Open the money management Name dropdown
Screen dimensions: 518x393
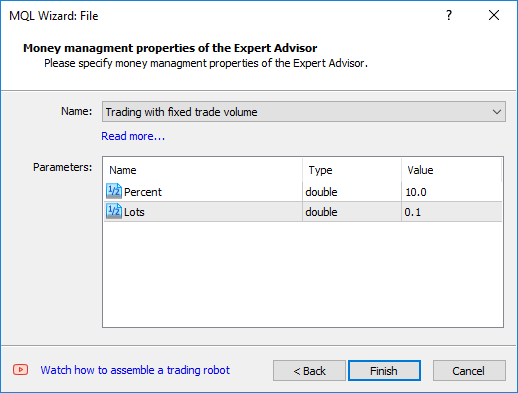(304, 112)
